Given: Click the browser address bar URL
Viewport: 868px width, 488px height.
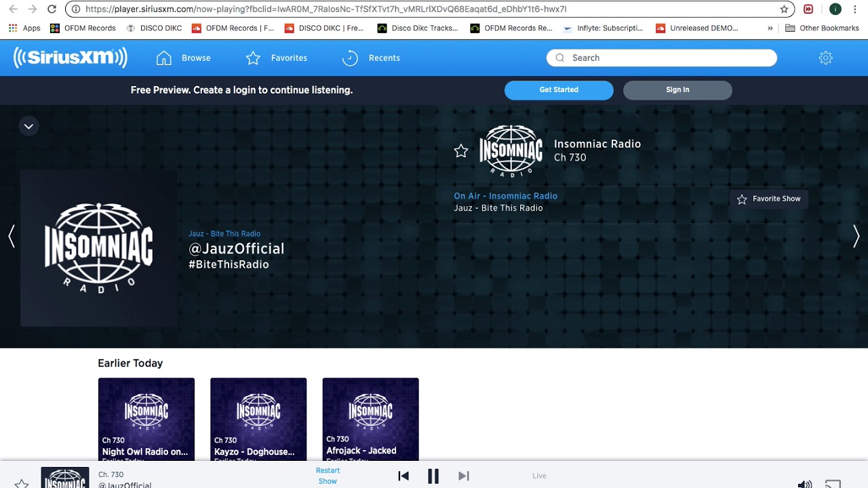Looking at the screenshot, I should tap(325, 9).
